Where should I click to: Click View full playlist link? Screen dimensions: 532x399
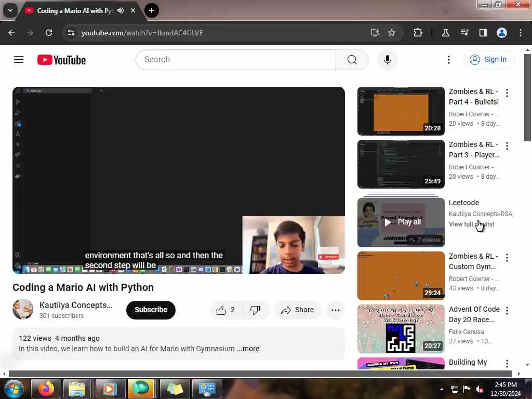(471, 224)
